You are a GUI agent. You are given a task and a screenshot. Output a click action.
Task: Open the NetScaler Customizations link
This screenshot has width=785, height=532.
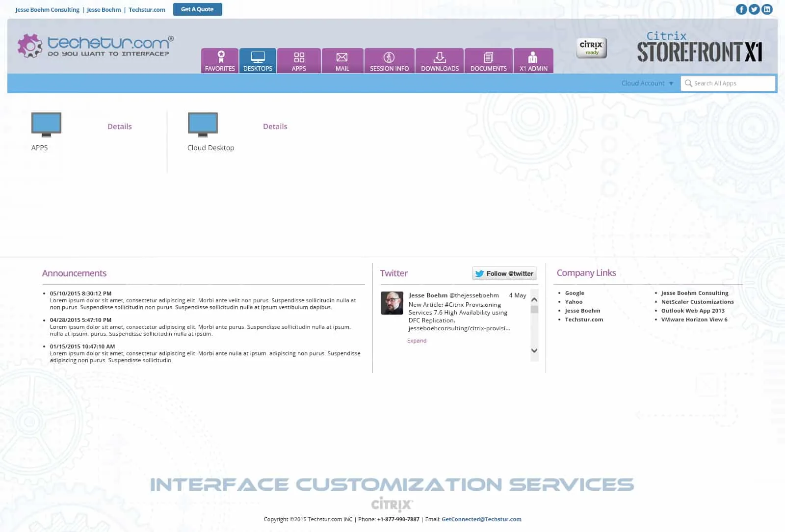pyautogui.click(x=697, y=302)
